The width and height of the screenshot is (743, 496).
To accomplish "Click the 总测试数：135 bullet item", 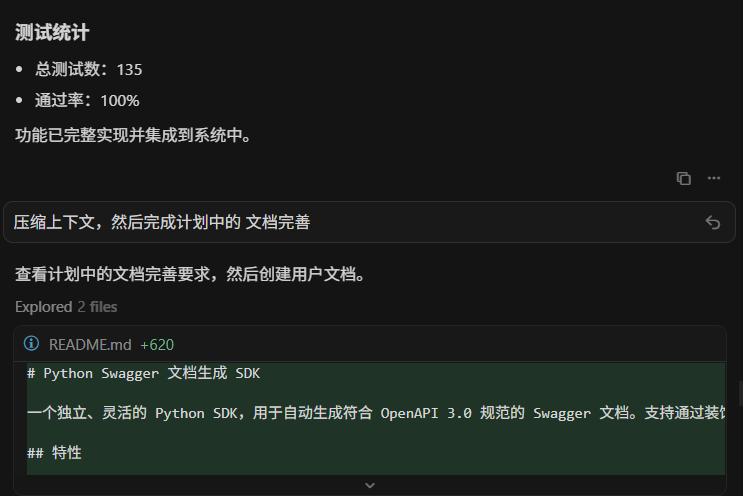I will tap(88, 69).
